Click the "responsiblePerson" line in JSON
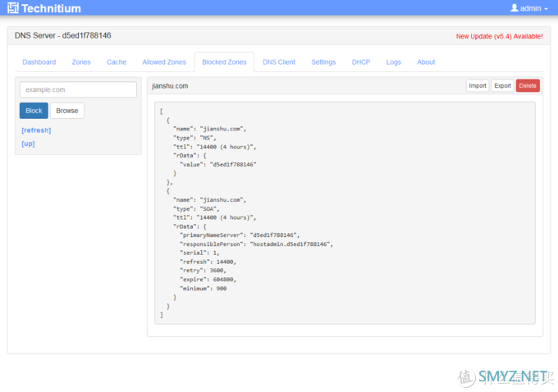This screenshot has width=558, height=392. pos(256,244)
